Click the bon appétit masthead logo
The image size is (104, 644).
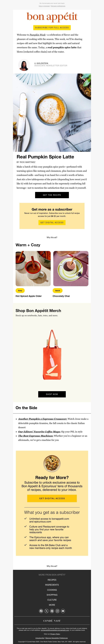pos(52,17)
